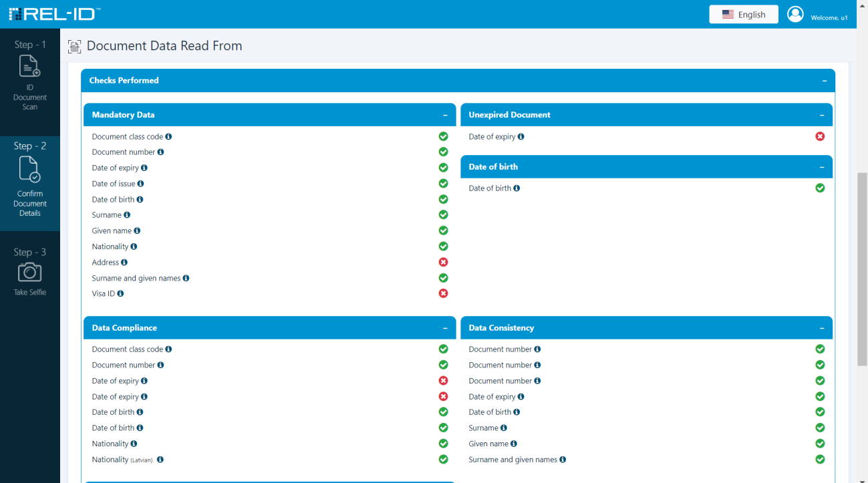Click info icon next to Nationality (Latvian)
868x483 pixels.
(160, 460)
